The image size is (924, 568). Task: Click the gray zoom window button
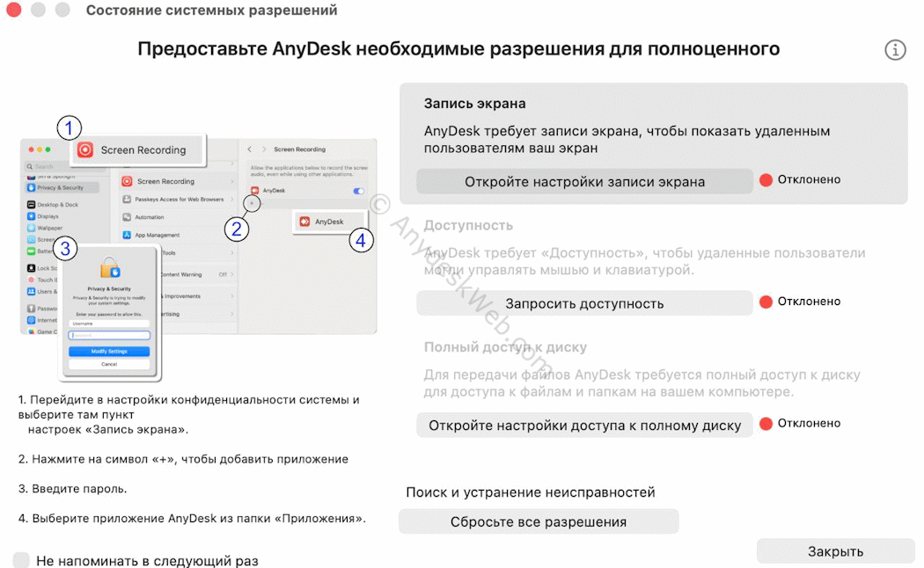pos(62,10)
